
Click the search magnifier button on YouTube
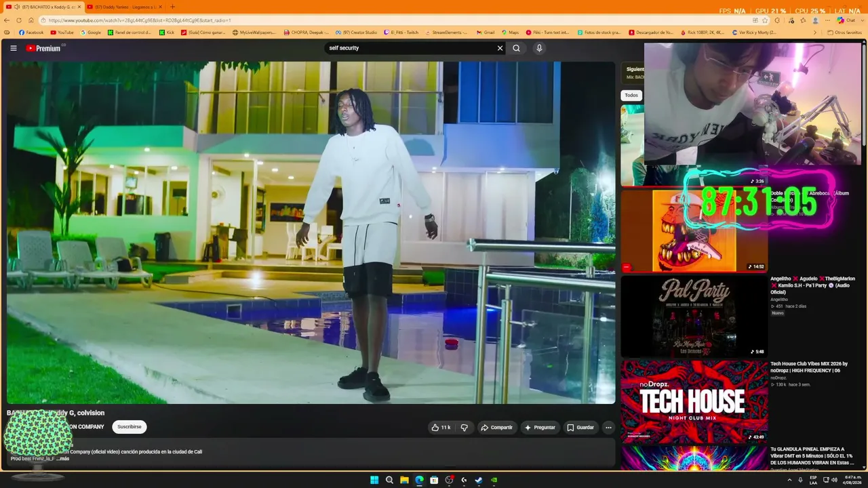(x=517, y=48)
